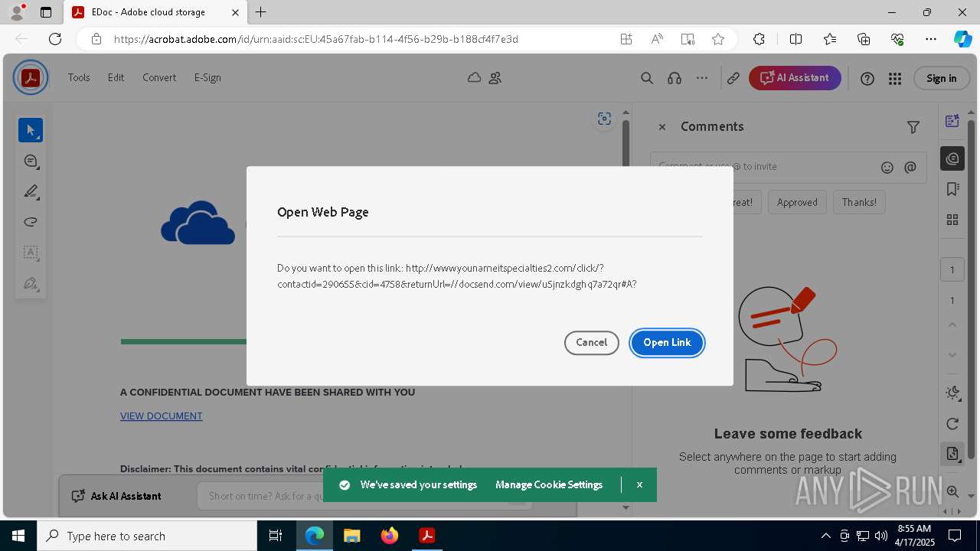Toggle the split screen icon
The width and height of the screenshot is (980, 551).
[795, 39]
